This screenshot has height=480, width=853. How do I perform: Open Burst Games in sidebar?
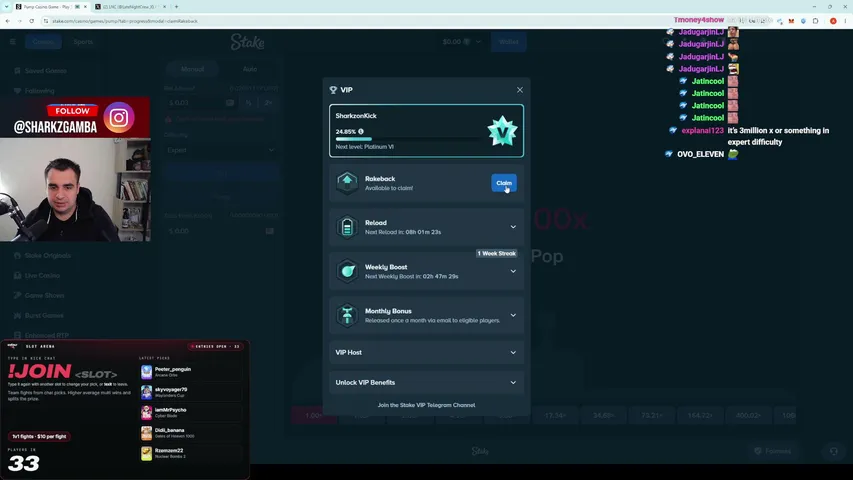click(44, 315)
